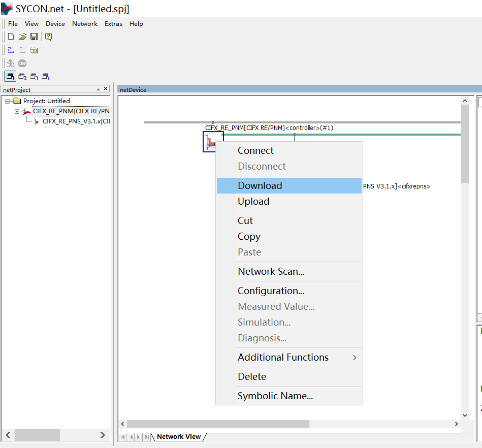Collapse the Project: Untitled tree node
Image resolution: width=482 pixels, height=448 pixels.
pos(8,101)
